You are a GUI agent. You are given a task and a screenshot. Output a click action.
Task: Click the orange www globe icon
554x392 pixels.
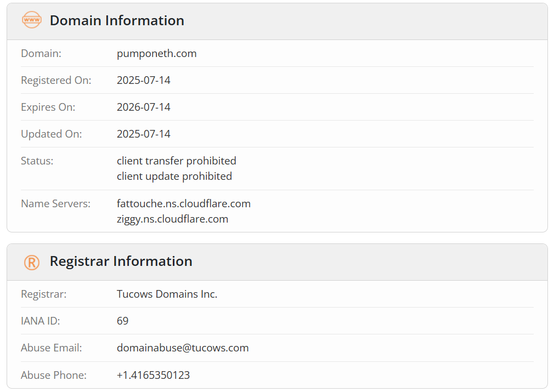tap(32, 20)
